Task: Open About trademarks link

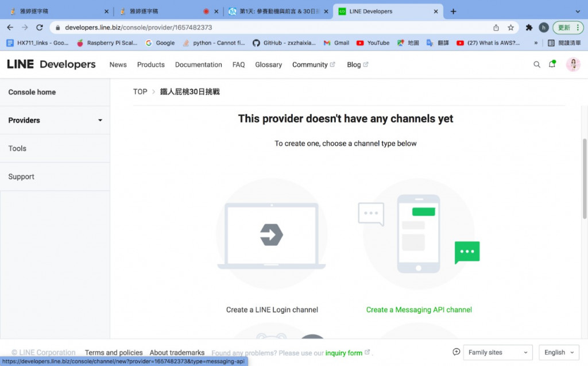Action: 177,352
